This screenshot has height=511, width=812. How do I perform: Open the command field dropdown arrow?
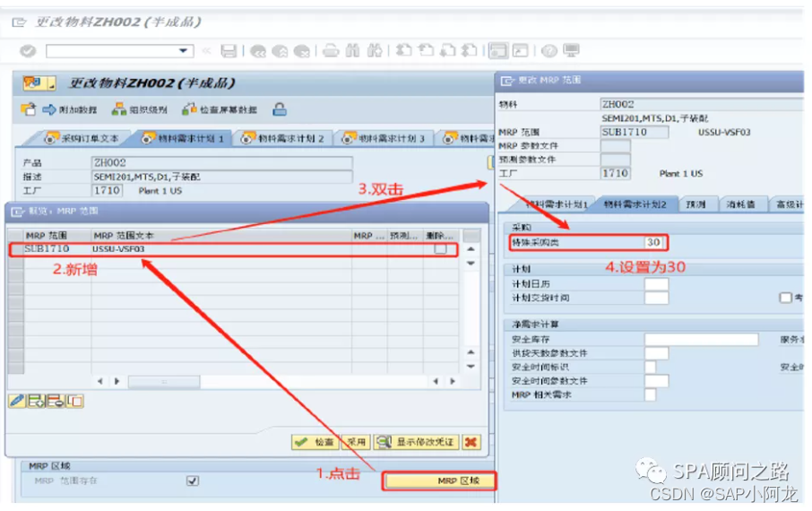183,51
